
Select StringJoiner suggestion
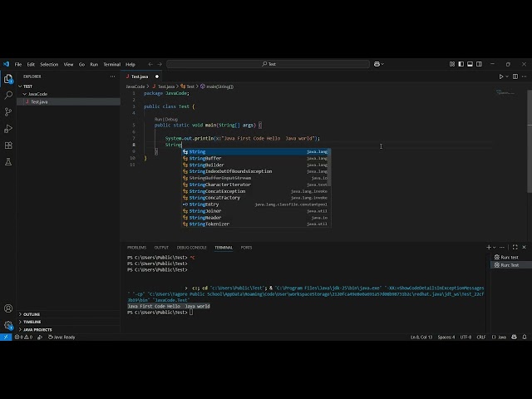(x=256, y=210)
